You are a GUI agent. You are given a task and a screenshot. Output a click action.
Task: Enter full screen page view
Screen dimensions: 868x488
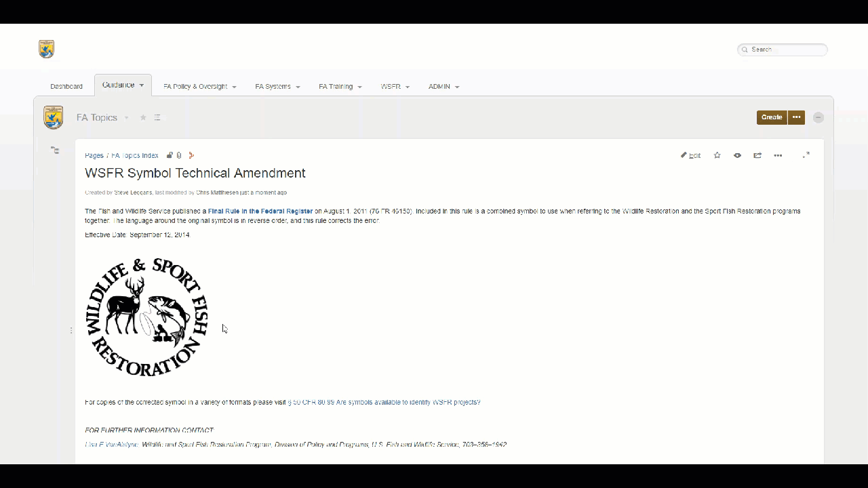click(806, 155)
